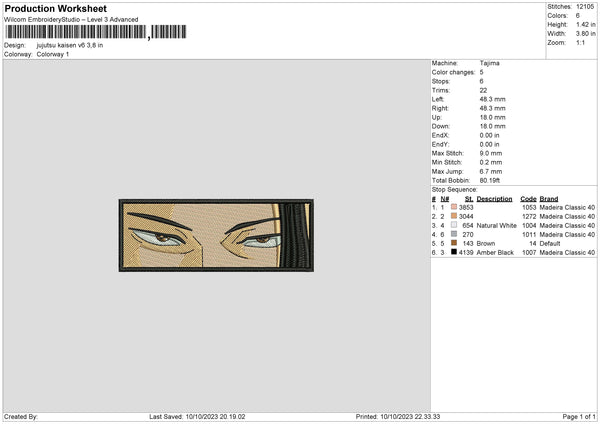Click the EndX value 0.00 in
Viewport: 600px width, 424px height.
(x=489, y=135)
